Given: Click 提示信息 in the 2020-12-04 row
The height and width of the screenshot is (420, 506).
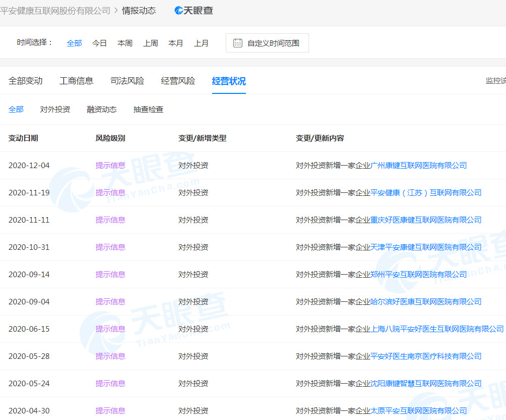Looking at the screenshot, I should [111, 166].
